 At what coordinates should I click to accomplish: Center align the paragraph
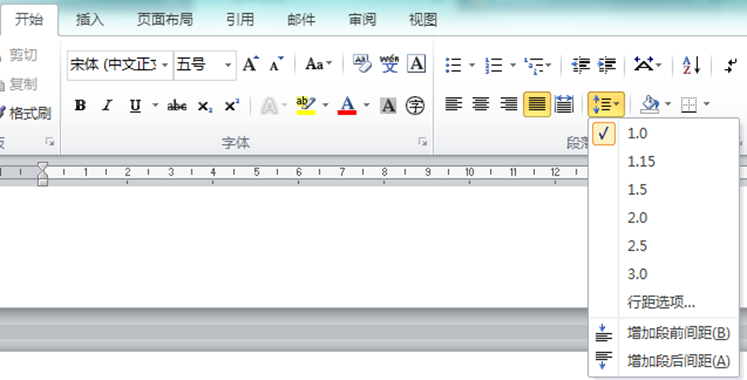(x=481, y=104)
